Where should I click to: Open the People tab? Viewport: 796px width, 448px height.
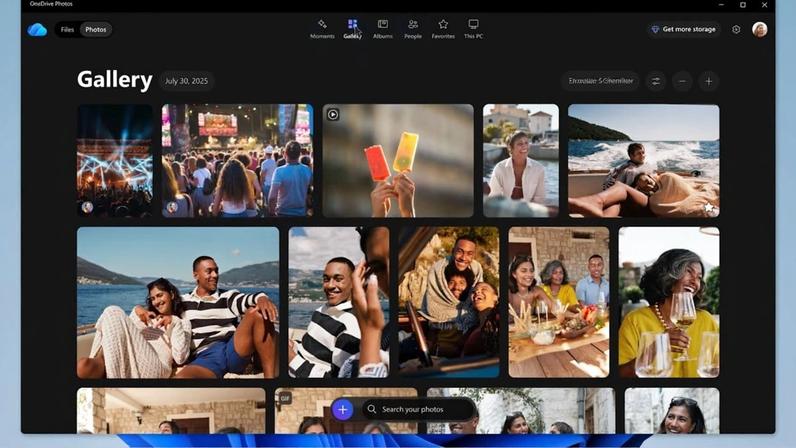pyautogui.click(x=413, y=29)
